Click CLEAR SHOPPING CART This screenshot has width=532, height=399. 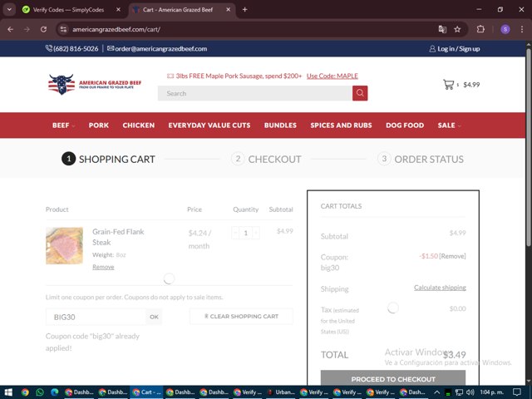click(241, 316)
